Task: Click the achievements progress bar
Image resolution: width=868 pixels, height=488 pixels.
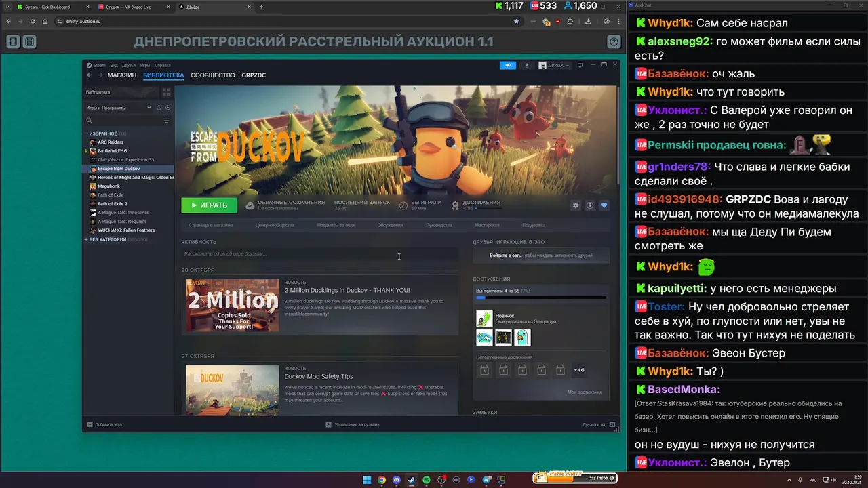Action: click(x=541, y=297)
